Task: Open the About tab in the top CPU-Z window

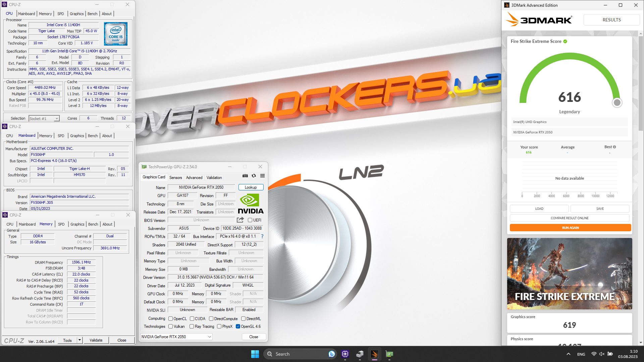Action: click(x=107, y=14)
